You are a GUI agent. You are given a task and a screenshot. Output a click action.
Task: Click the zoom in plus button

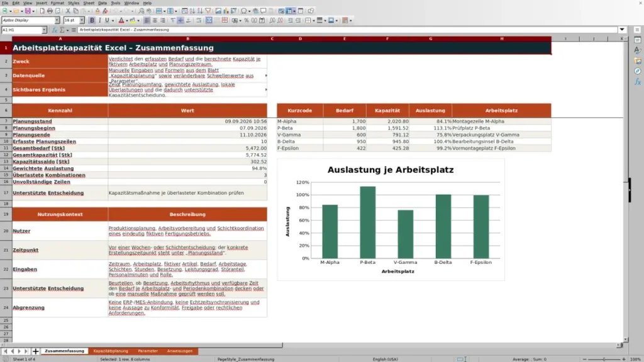coord(623,359)
